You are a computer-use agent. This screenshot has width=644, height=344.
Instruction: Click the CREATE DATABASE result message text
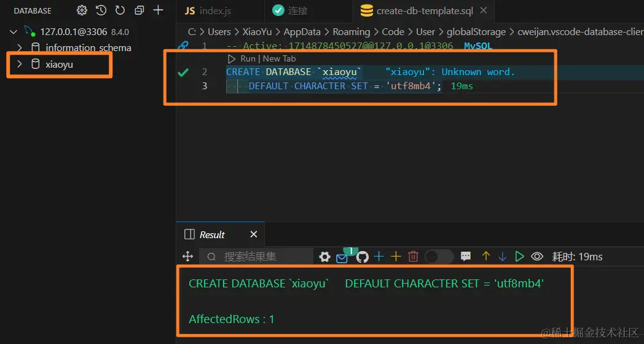pos(366,284)
